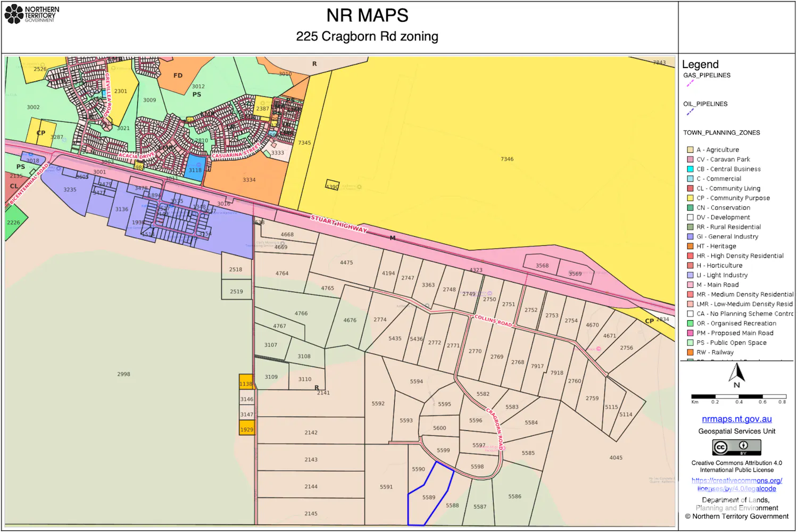
Task: Click the oil pipelines dashed line symbol
Action: [690, 112]
